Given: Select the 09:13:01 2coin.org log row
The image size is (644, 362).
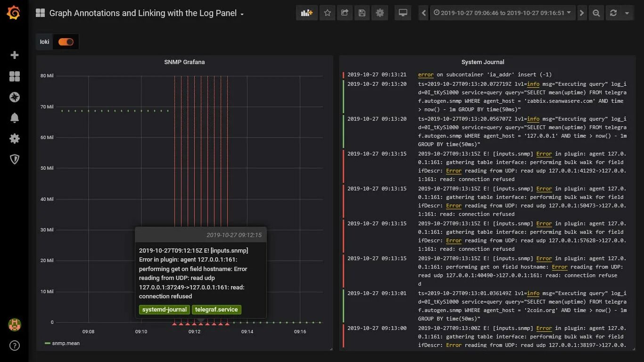Looking at the screenshot, I should tap(485, 306).
